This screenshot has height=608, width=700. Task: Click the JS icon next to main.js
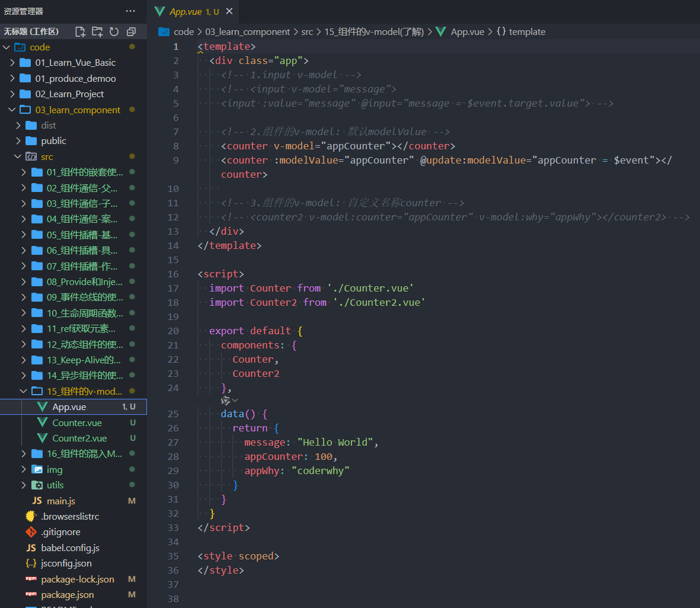tap(37, 501)
